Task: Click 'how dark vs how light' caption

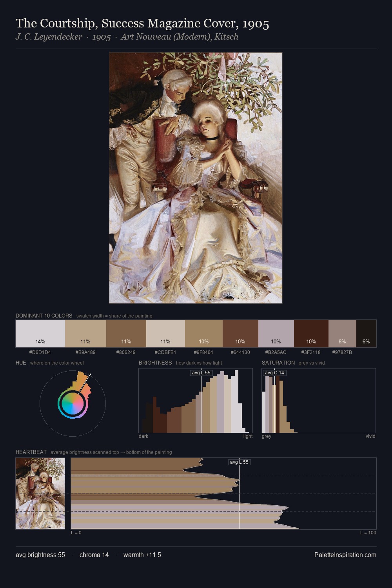Action: [x=199, y=363]
